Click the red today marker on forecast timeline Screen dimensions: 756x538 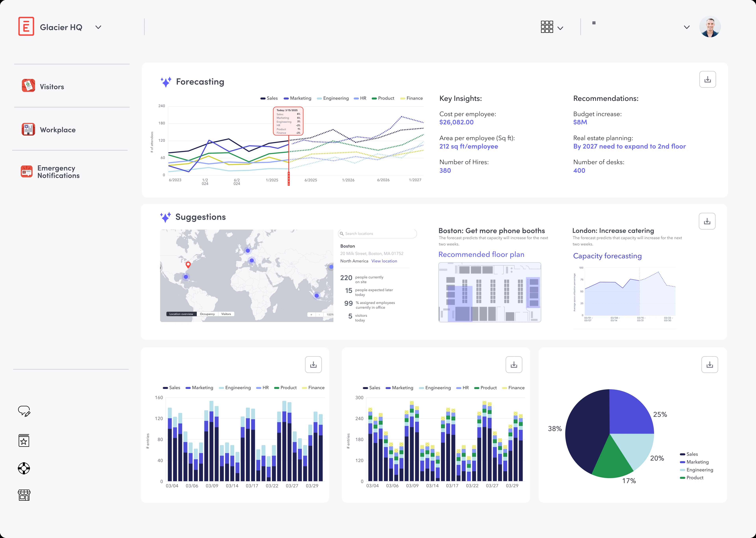(x=289, y=178)
